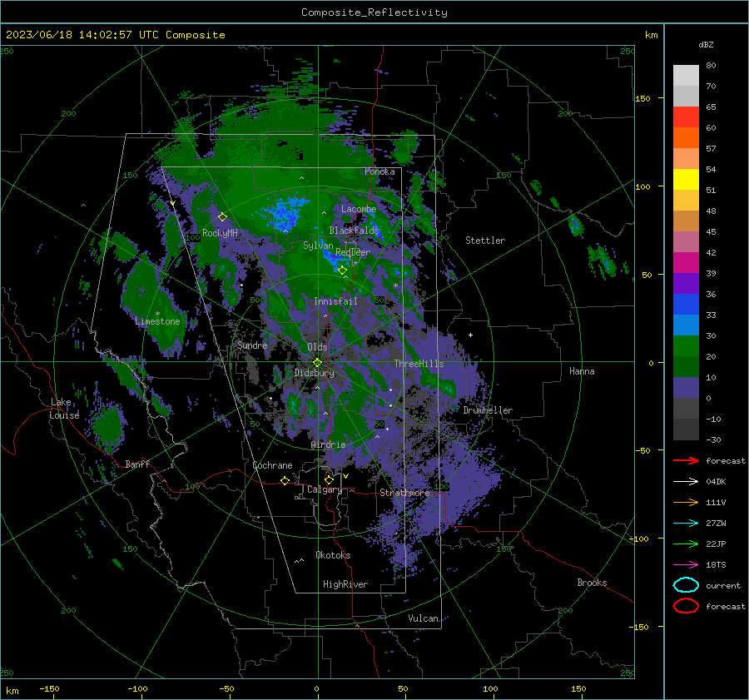Click the Innisfail town label

[335, 301]
